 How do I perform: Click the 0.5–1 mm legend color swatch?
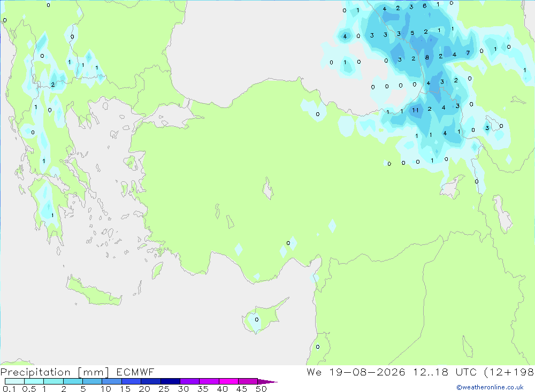pyautogui.click(x=34, y=381)
